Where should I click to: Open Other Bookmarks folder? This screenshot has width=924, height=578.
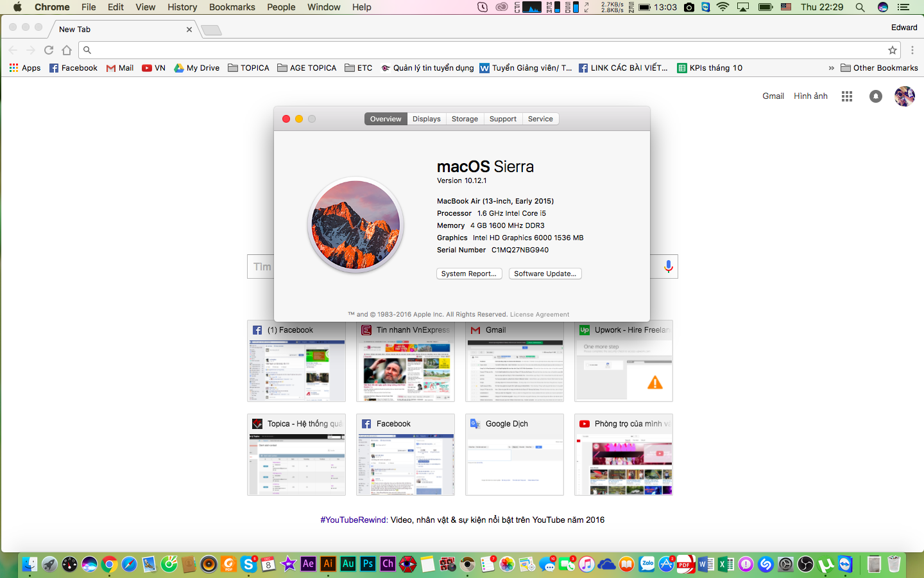coord(879,68)
